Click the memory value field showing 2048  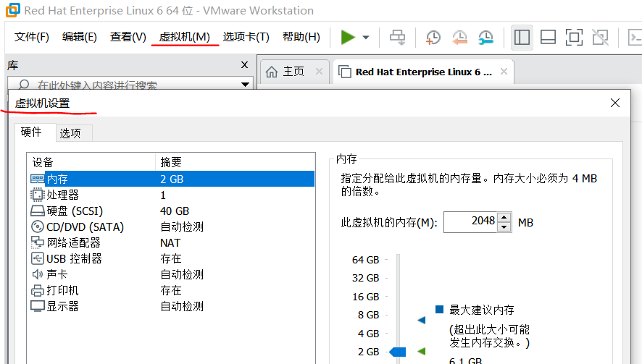click(x=470, y=222)
